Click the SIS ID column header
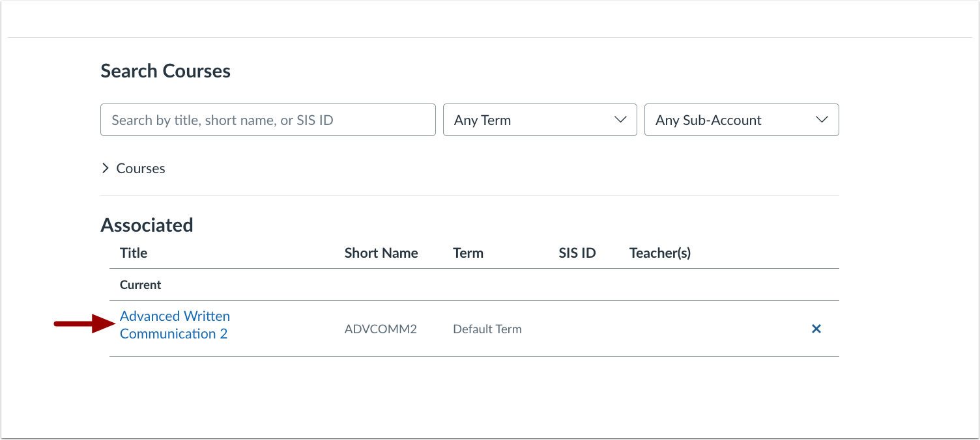The height and width of the screenshot is (440, 980). 577,253
